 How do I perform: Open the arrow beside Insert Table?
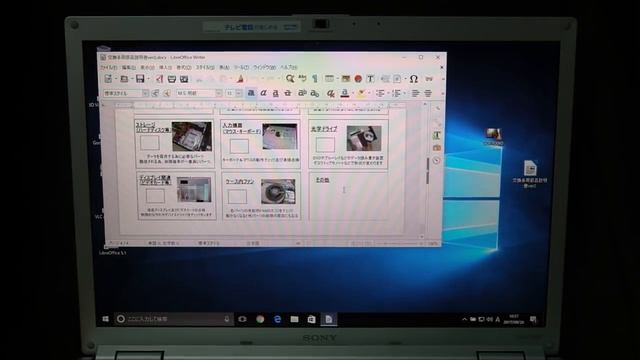[337, 79]
